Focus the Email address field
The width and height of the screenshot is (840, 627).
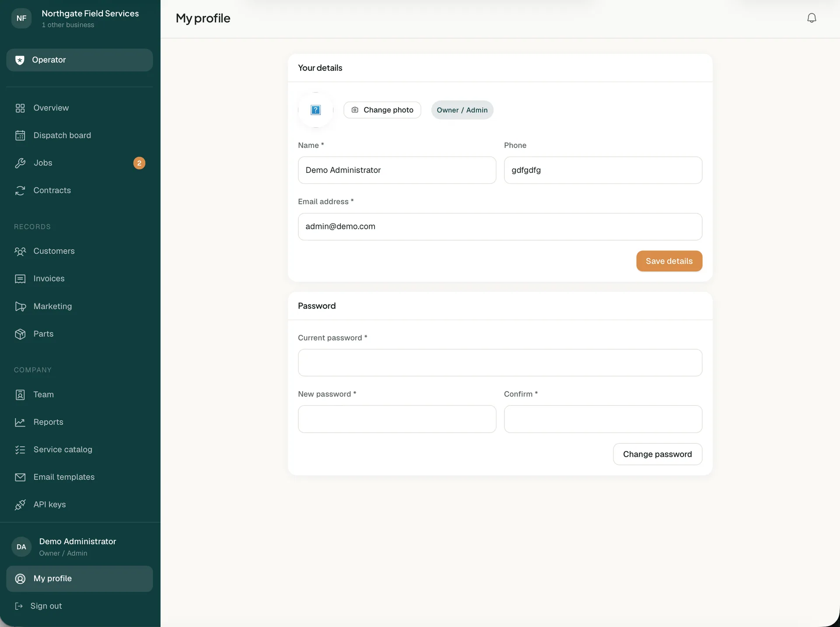[500, 227]
